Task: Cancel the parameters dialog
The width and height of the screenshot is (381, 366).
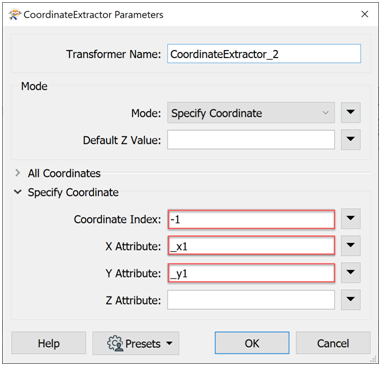Action: tap(333, 343)
